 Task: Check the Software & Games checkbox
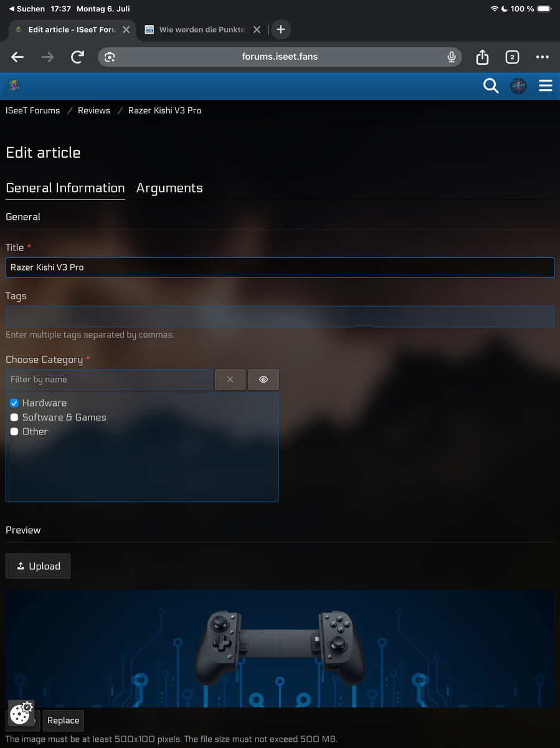[x=14, y=418]
